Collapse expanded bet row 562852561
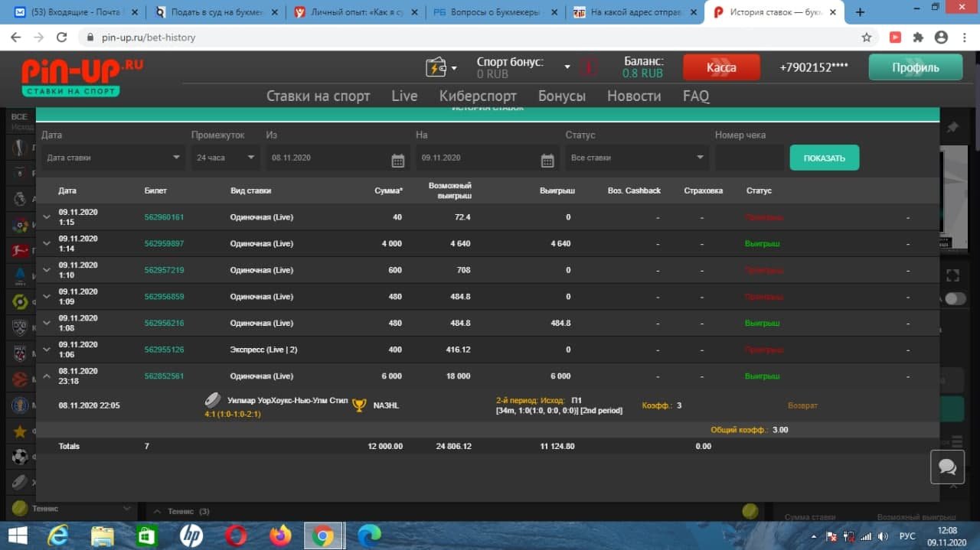 click(x=47, y=376)
